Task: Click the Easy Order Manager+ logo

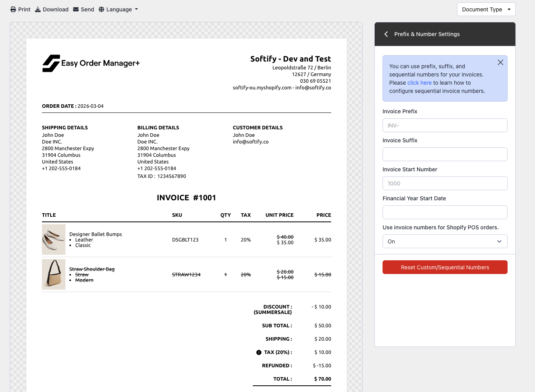Action: click(91, 63)
